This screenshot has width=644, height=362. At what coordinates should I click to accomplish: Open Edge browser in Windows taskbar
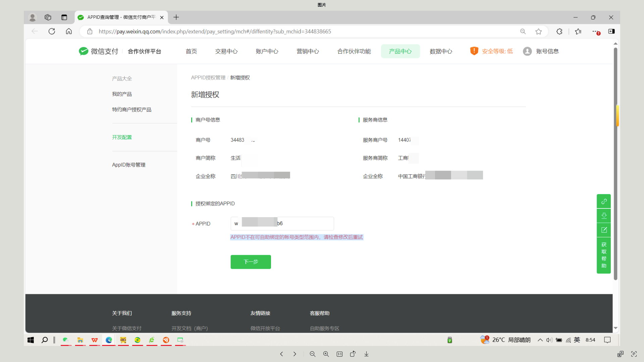[109, 340]
